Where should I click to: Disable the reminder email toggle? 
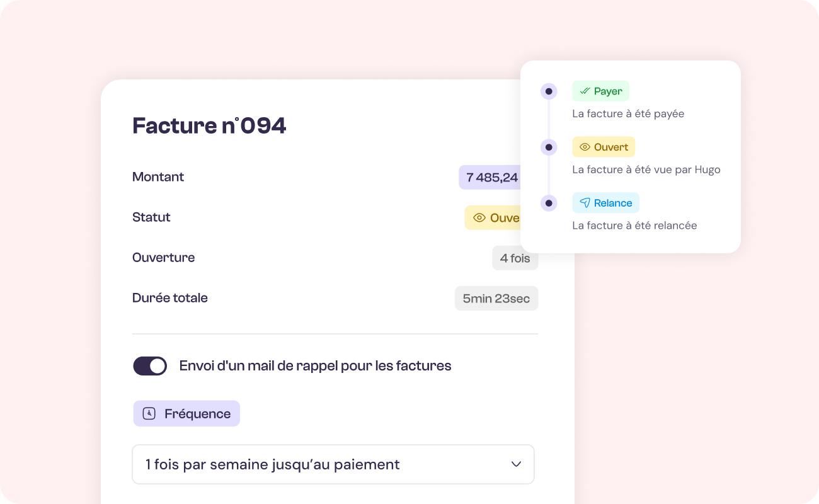(150, 365)
